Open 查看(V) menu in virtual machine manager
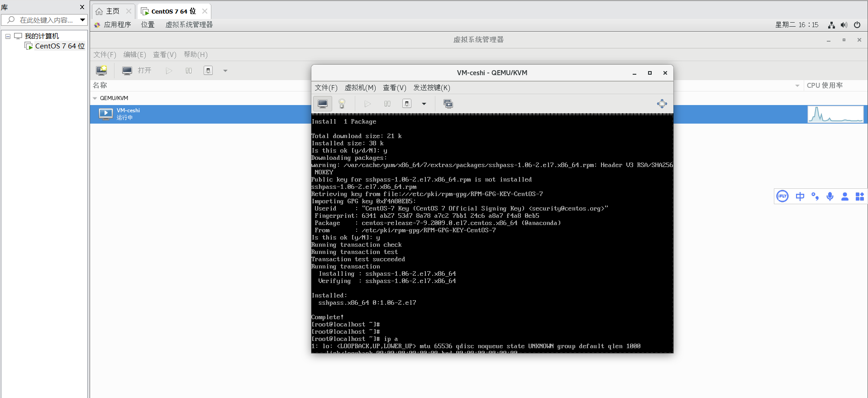The height and width of the screenshot is (398, 868). click(165, 55)
